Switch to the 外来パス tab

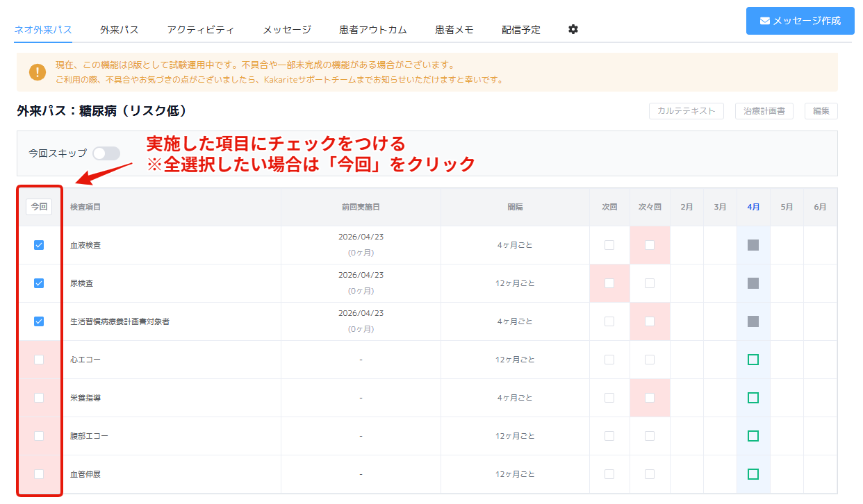119,30
